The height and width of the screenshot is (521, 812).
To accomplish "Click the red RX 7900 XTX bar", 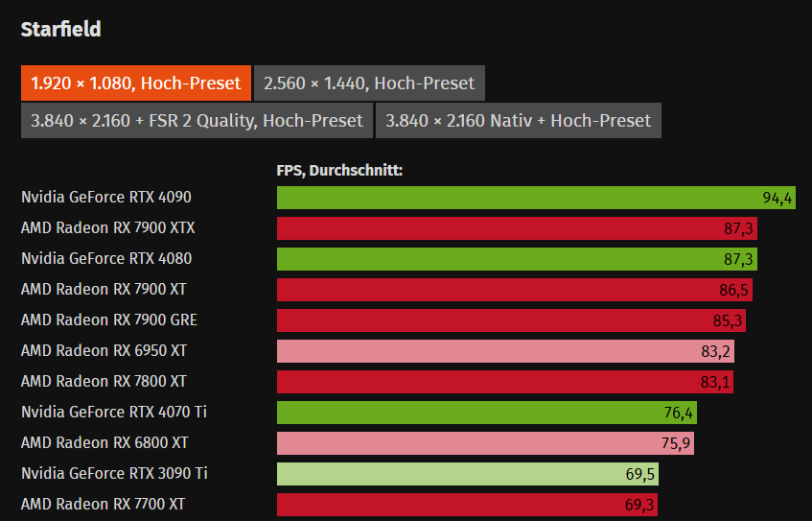I will click(x=517, y=228).
